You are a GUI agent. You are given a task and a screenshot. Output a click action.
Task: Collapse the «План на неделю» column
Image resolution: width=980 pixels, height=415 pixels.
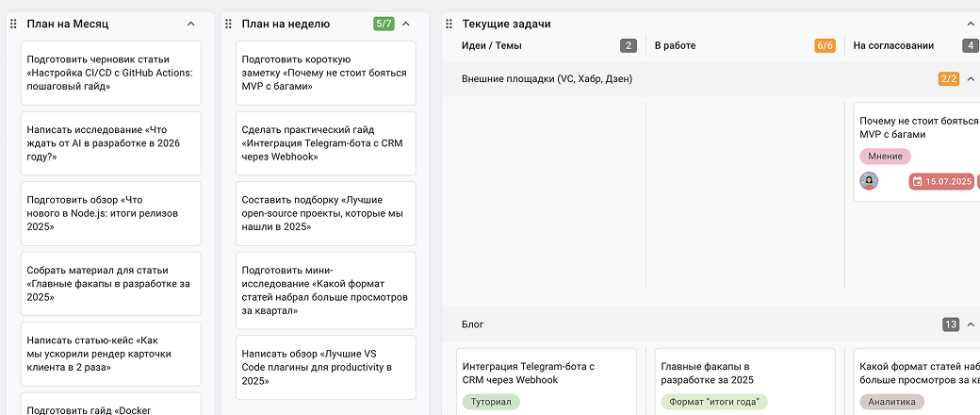406,24
